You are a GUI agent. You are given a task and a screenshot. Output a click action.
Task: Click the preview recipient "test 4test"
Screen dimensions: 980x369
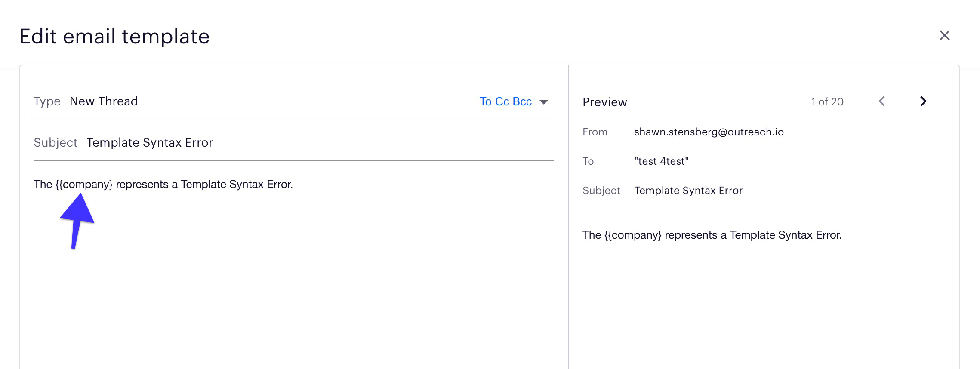[661, 161]
